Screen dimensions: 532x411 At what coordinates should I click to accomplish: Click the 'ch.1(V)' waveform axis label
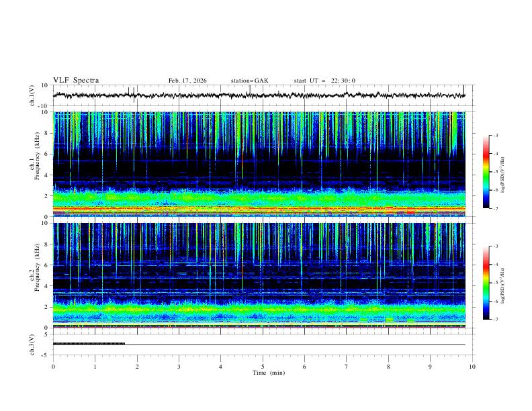[32, 95]
